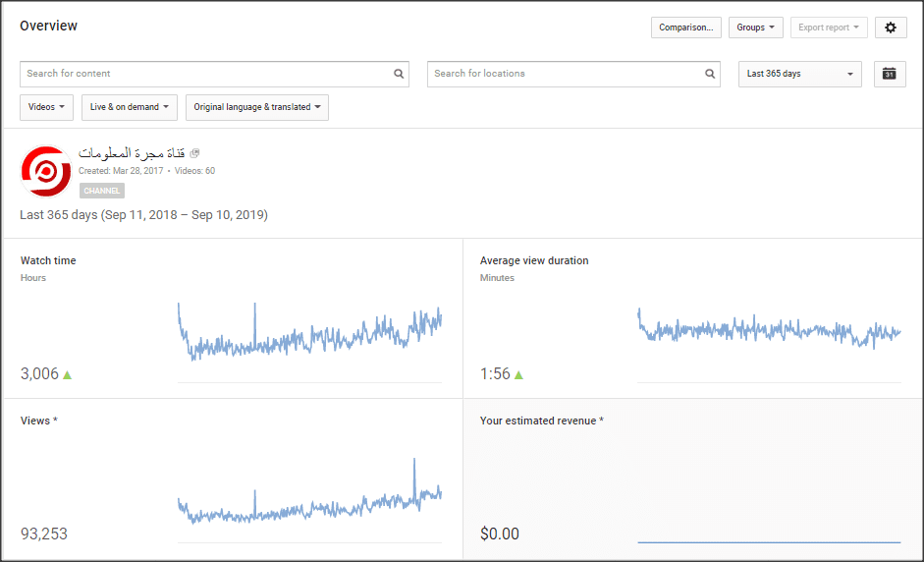The height and width of the screenshot is (562, 924).
Task: Click the content search magnifier icon
Action: (399, 74)
